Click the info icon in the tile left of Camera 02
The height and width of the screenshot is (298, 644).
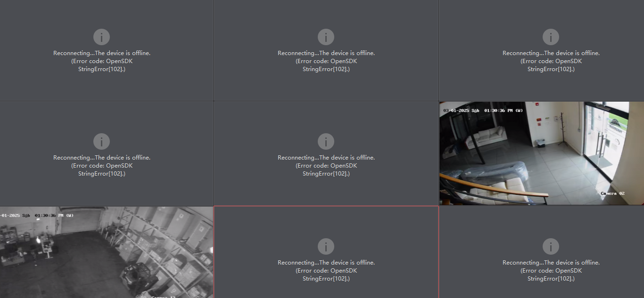[x=326, y=141]
